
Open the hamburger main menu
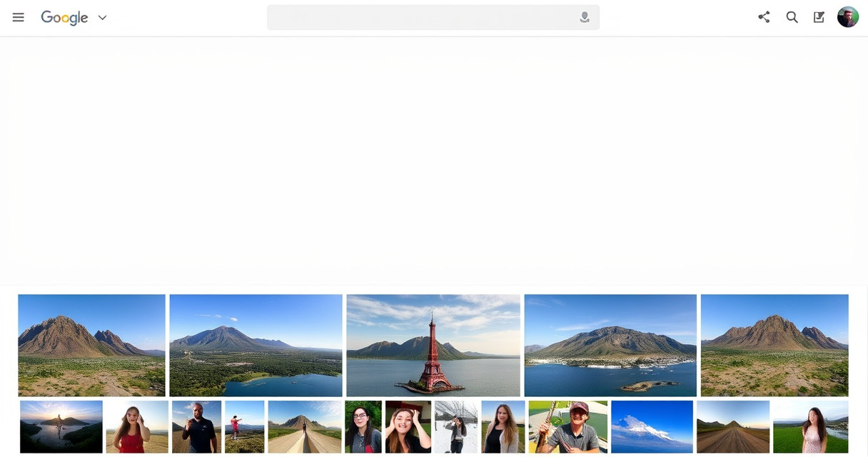[x=19, y=18]
